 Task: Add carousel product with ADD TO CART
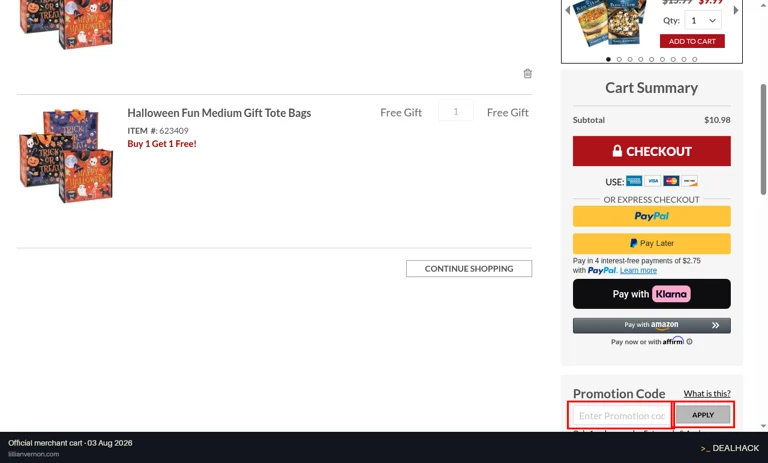pos(692,41)
